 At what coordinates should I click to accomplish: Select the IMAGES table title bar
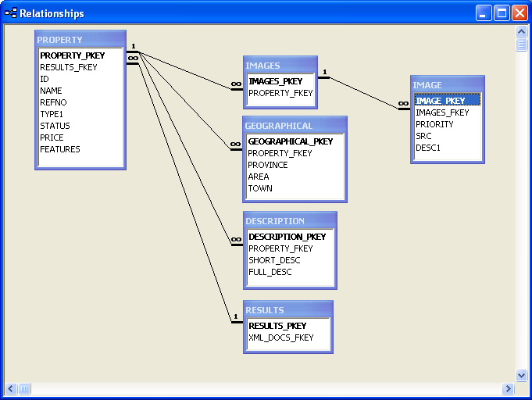pyautogui.click(x=280, y=65)
